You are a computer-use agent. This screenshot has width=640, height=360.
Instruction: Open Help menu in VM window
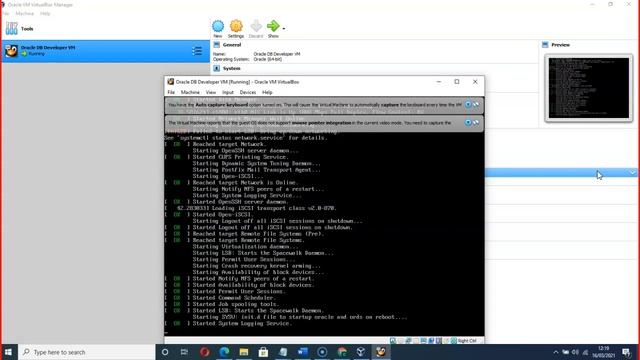pos(267,92)
